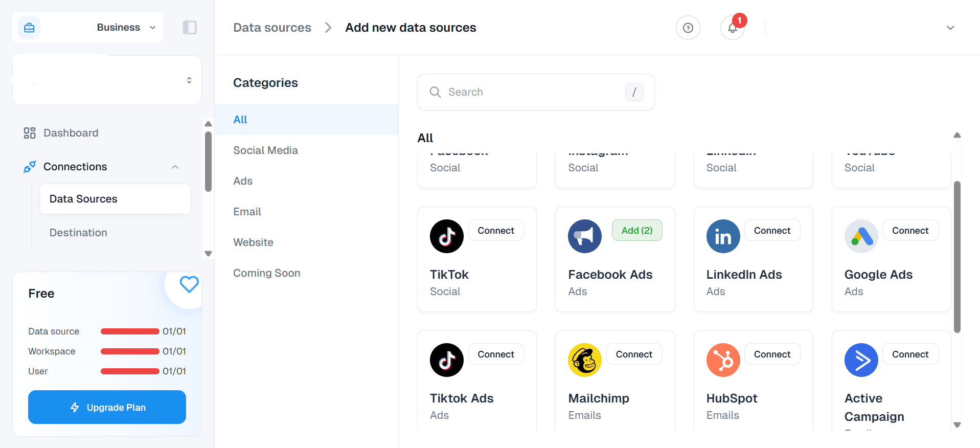Click the Active Campaign arrow icon
This screenshot has height=448, width=980.
pos(861,360)
